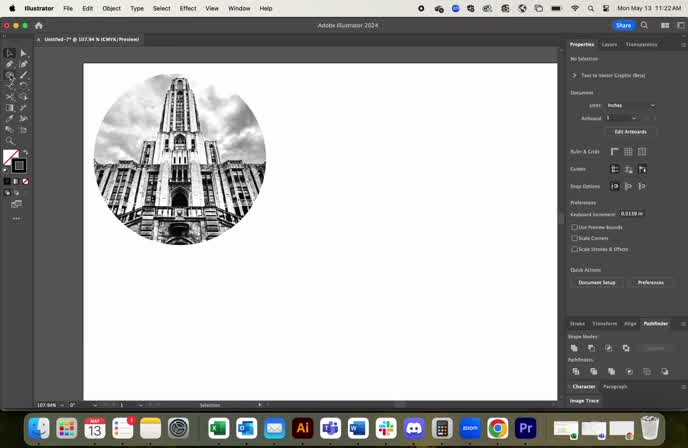Toggle Lock Guides icon in Guides row
688x448 pixels.
[628, 169]
